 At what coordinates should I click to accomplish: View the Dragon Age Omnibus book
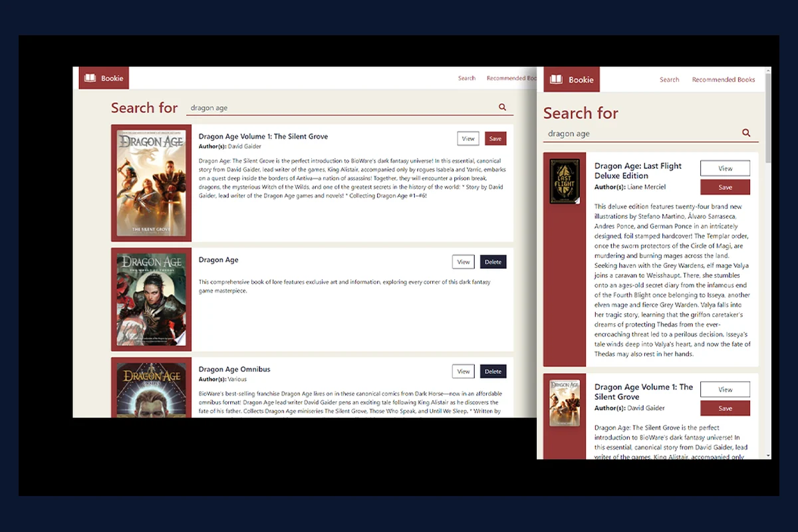pyautogui.click(x=463, y=371)
